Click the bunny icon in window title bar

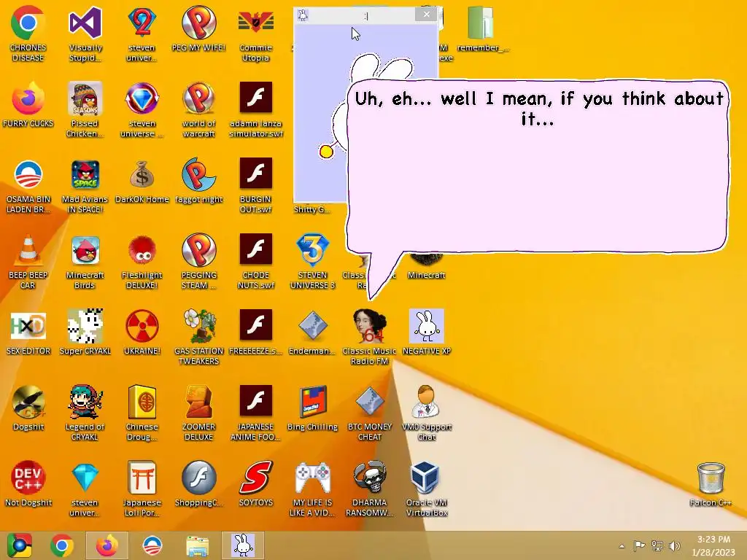pos(303,15)
